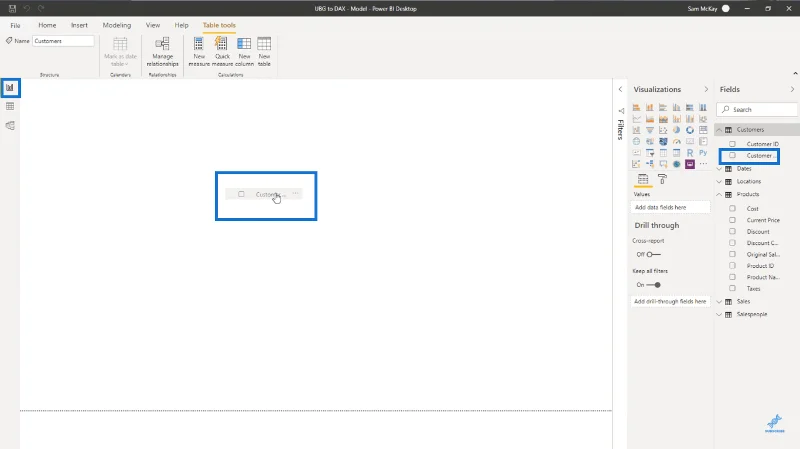
Task: Focus the Fields Search box
Action: pyautogui.click(x=757, y=109)
